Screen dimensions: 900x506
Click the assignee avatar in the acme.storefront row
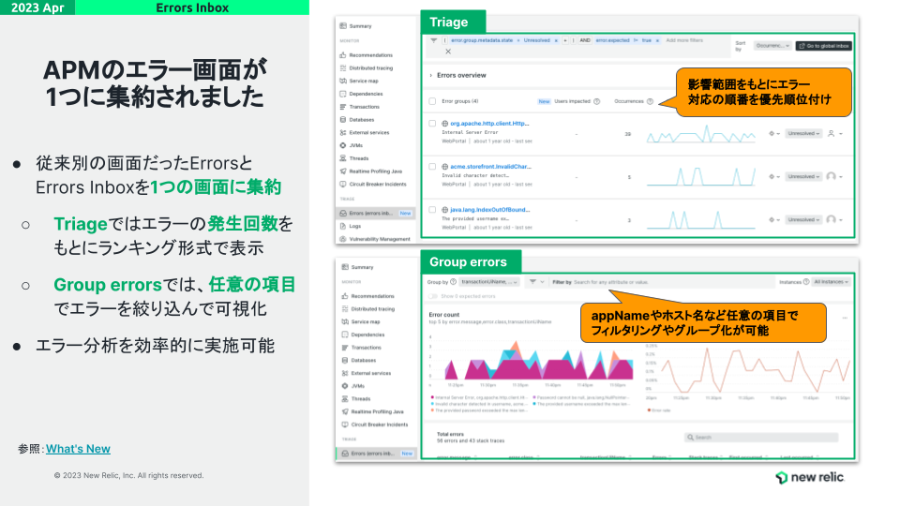click(831, 176)
